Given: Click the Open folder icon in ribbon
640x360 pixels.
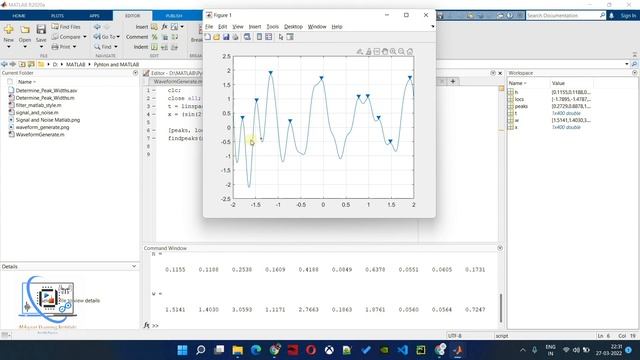Looking at the screenshot, I should coord(25,29).
